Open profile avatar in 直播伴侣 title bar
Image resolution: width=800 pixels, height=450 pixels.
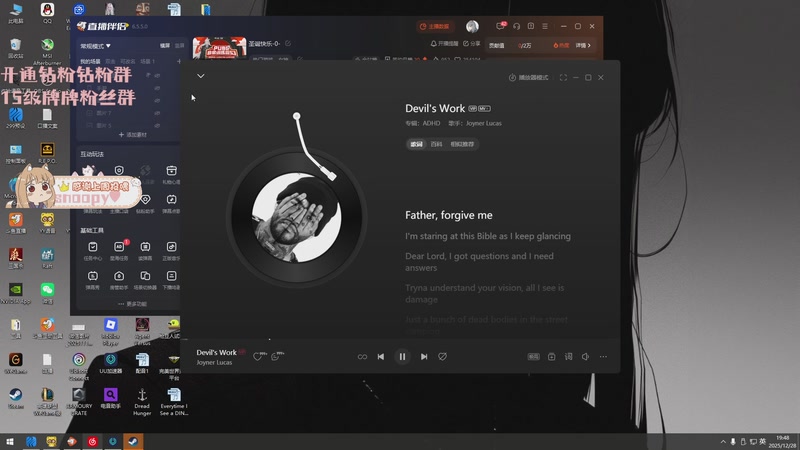point(472,26)
